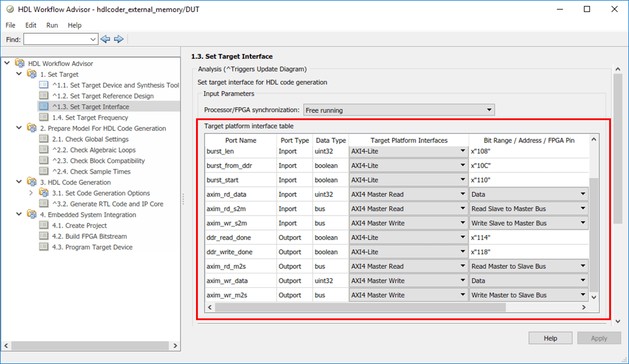Open the Processor/FPGA synchronization dropdown
Viewport: 629px width, 364px height.
[x=398, y=111]
